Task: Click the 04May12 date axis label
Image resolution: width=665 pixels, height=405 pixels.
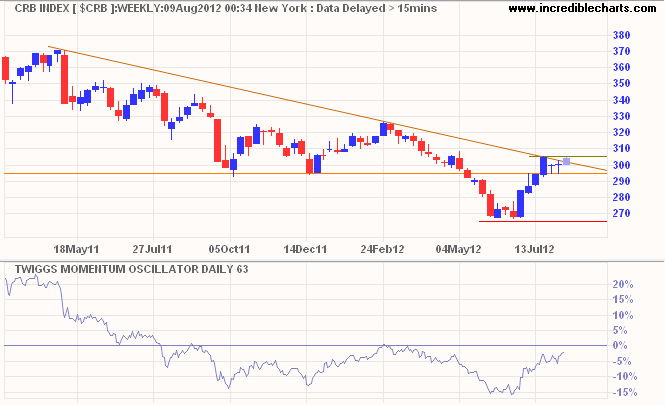Action: pos(458,249)
